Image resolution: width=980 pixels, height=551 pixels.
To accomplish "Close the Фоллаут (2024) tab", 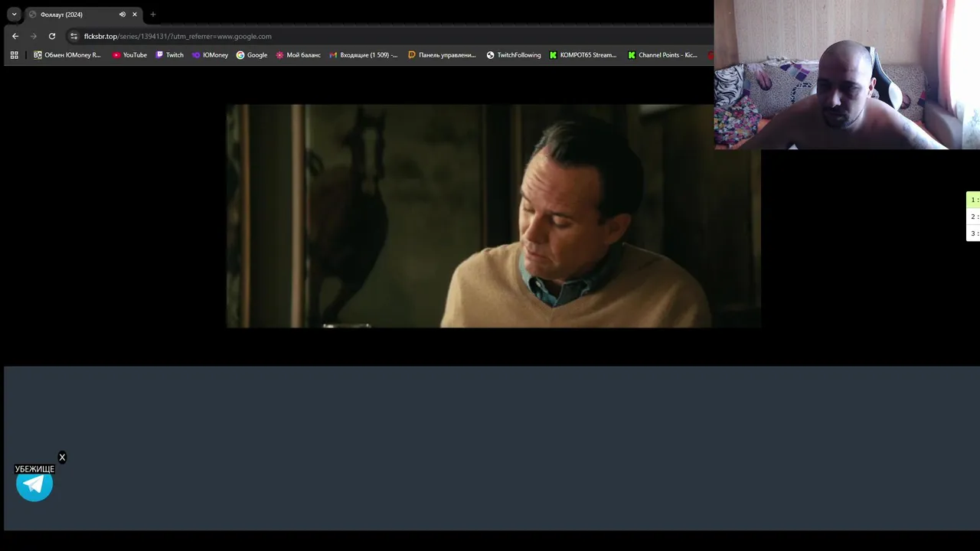I will tap(135, 15).
